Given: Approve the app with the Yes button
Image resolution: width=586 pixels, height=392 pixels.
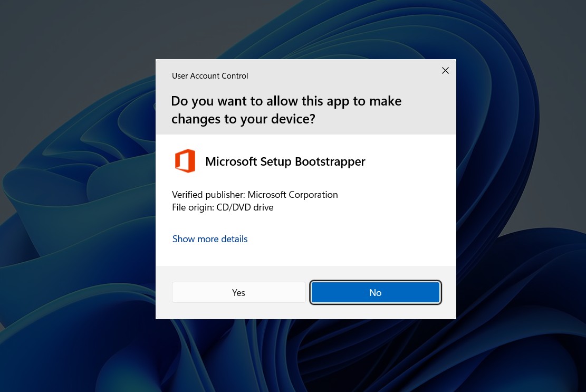Looking at the screenshot, I should 238,292.
